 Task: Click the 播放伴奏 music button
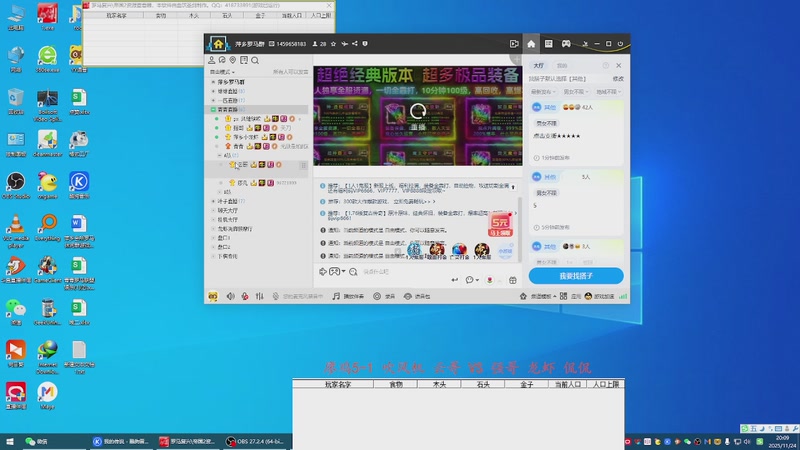coord(348,296)
